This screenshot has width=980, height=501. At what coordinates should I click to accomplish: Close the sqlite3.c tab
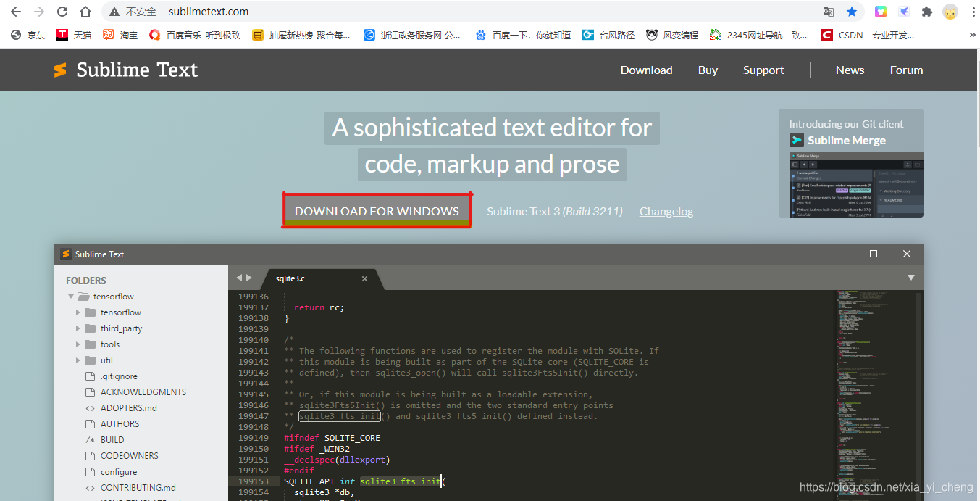(364, 278)
